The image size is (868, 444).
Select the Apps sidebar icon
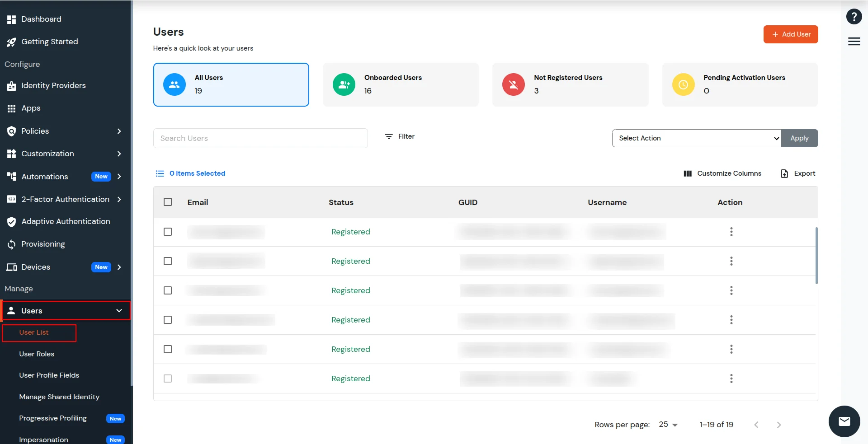pyautogui.click(x=11, y=108)
